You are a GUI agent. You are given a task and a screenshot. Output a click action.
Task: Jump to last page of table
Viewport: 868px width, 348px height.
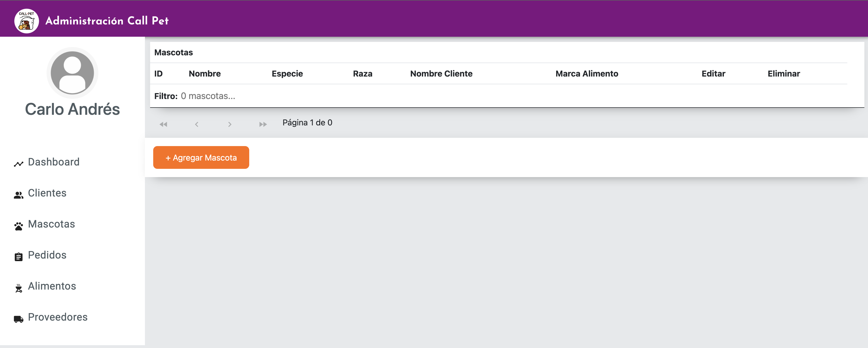click(x=263, y=124)
